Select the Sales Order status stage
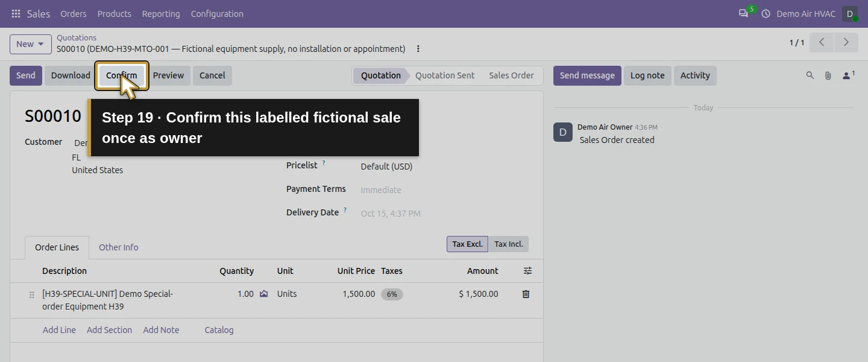The image size is (868, 362). coord(511,75)
